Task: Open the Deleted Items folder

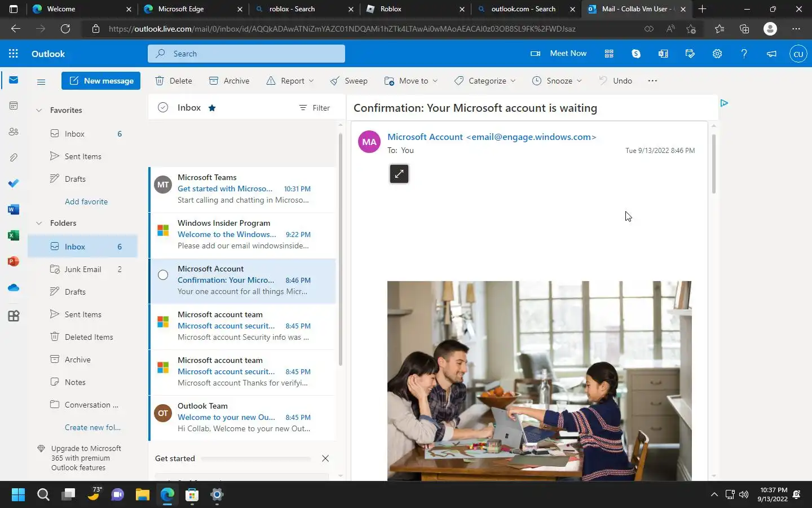Action: (x=83, y=337)
